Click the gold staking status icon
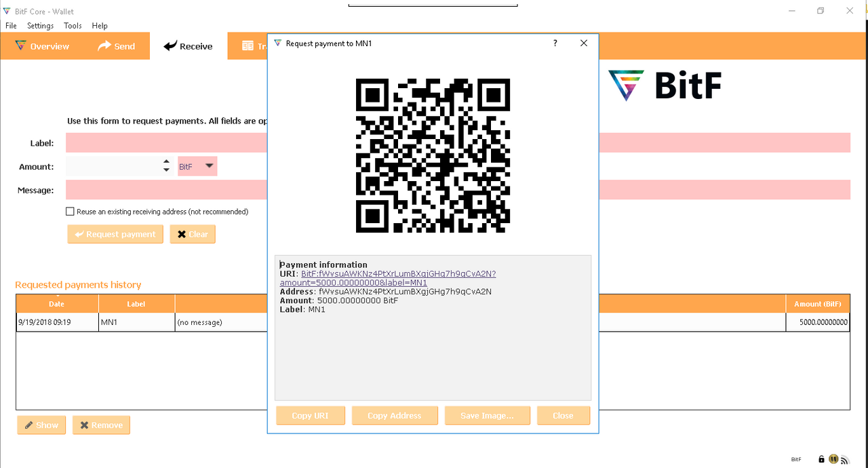 tap(833, 459)
